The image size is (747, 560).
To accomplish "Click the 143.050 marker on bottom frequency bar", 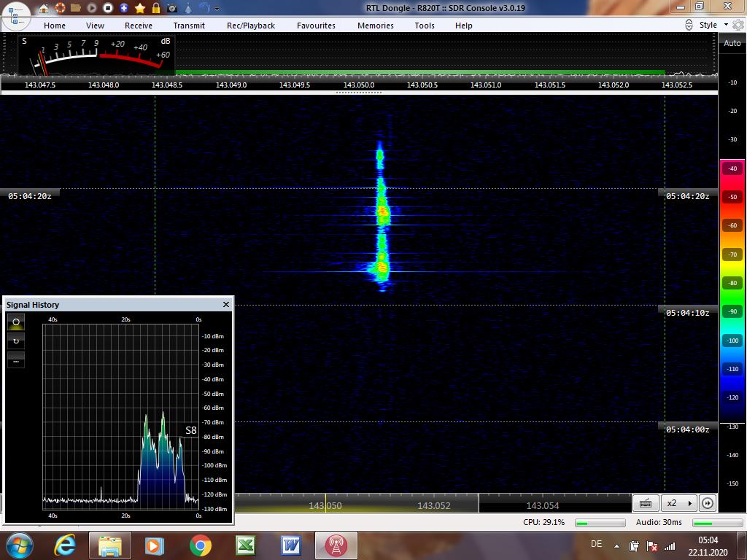I will click(x=325, y=505).
